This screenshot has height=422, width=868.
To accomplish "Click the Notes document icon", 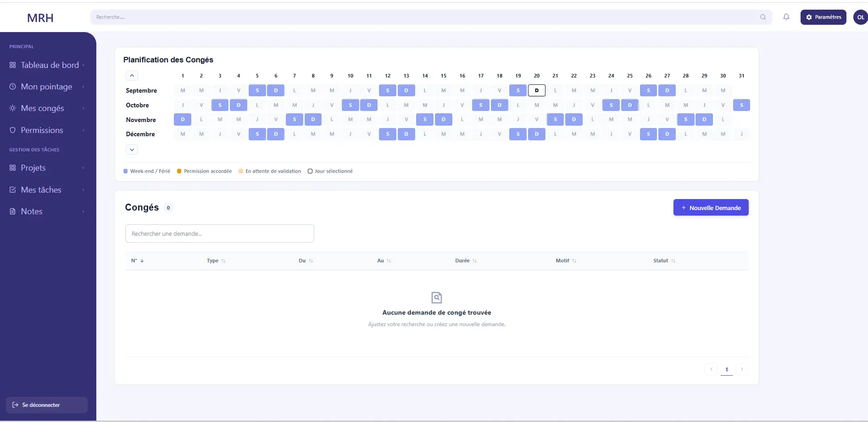I will pyautogui.click(x=13, y=211).
